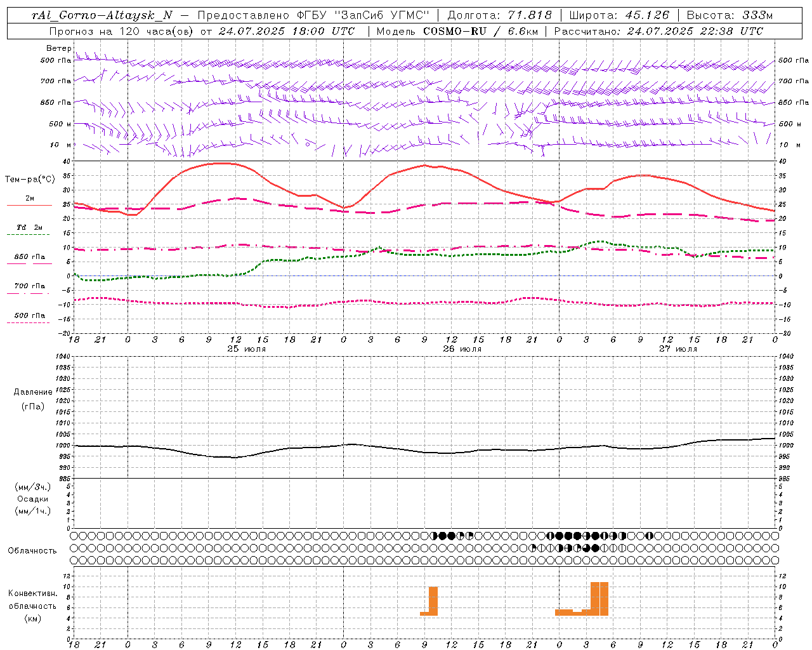Click the Осадки panel label
The height and width of the screenshot is (650, 812).
(33, 499)
